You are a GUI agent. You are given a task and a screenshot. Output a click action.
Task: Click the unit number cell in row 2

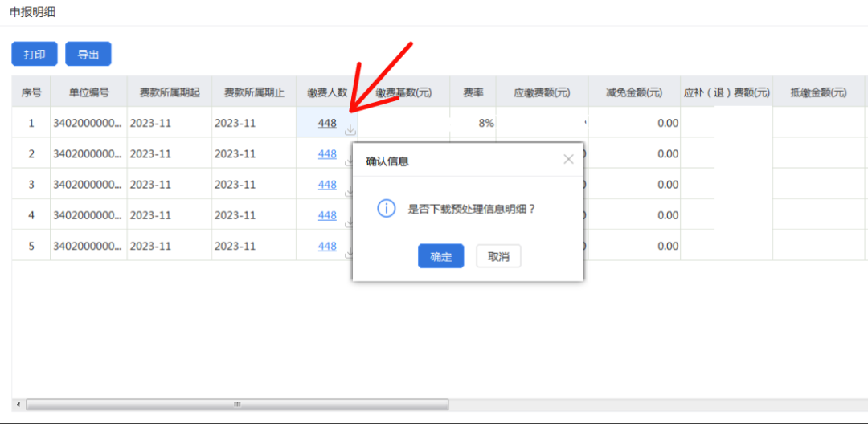pyautogui.click(x=88, y=153)
